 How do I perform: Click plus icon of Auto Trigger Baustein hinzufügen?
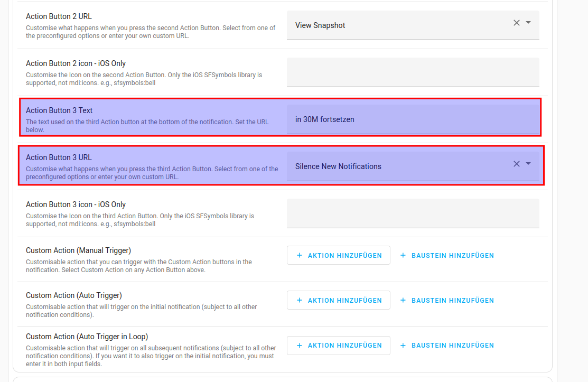pos(403,300)
